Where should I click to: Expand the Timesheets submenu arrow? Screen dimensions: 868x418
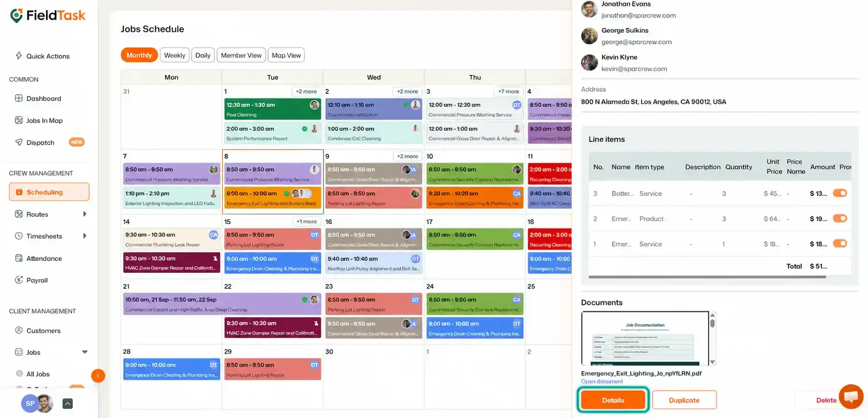tap(85, 236)
